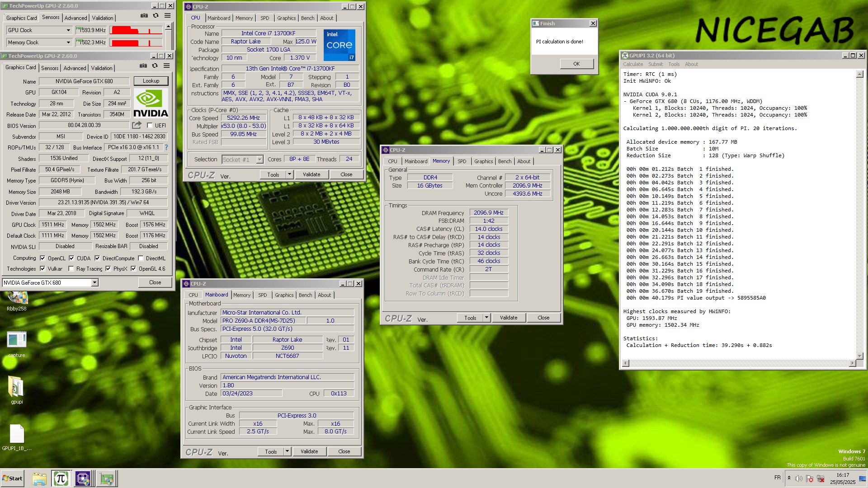Image resolution: width=868 pixels, height=488 pixels.
Task: Open the Calculate menu in GPUPI
Action: [x=633, y=64]
